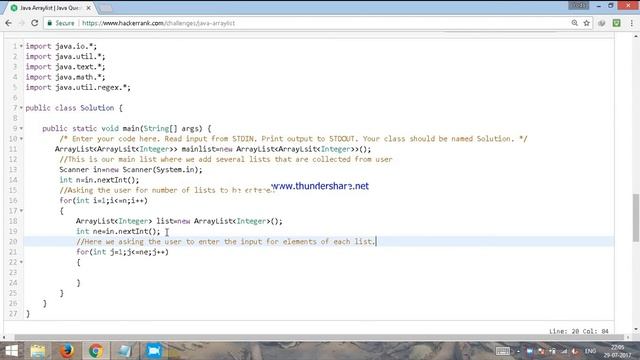This screenshot has height=360, width=640.
Task: Click the mainlist ArrayList declaration line
Action: tap(213, 149)
